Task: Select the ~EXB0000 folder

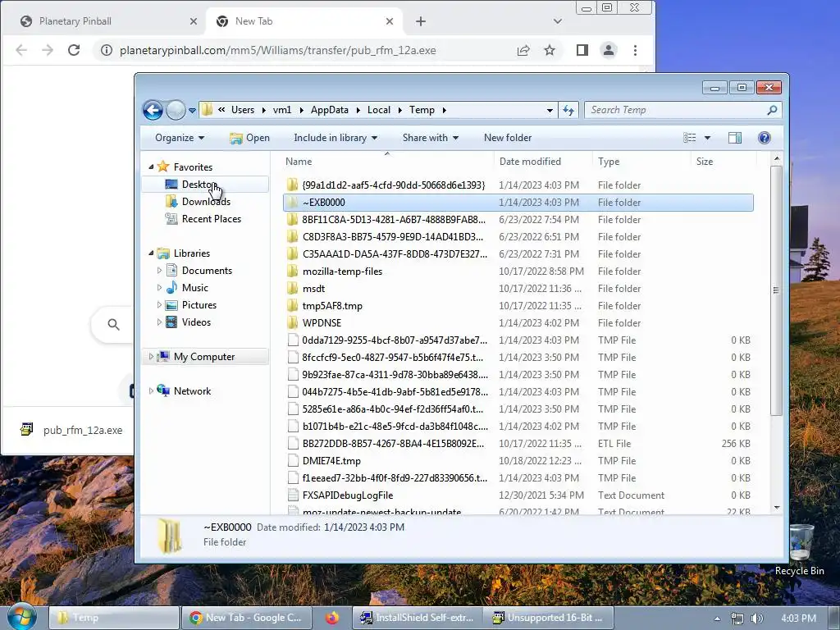Action: [x=518, y=203]
